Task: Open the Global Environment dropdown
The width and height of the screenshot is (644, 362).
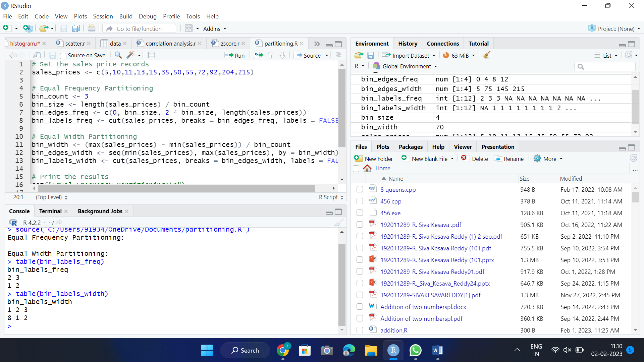Action: [x=405, y=66]
